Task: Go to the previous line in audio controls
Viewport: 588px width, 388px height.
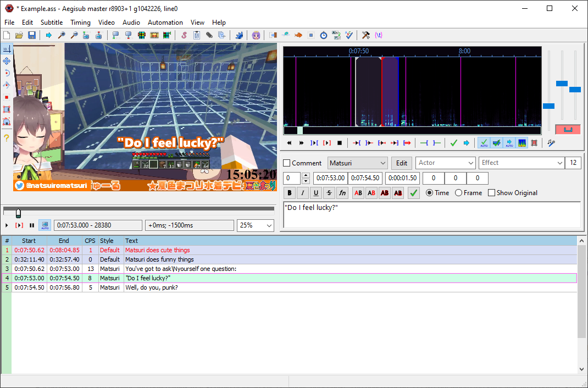Action: (x=289, y=143)
